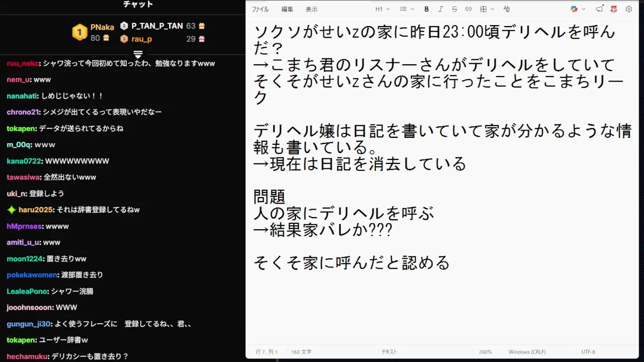Viewport: 644px width, 362px height.
Task: Open the 編集 menu
Action: point(287,9)
